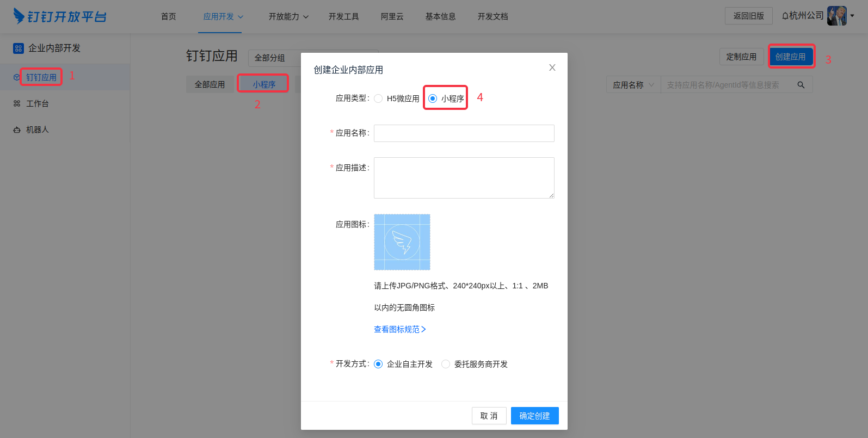Select 企业自主开发 radio option
This screenshot has height=438, width=868.
click(378, 364)
